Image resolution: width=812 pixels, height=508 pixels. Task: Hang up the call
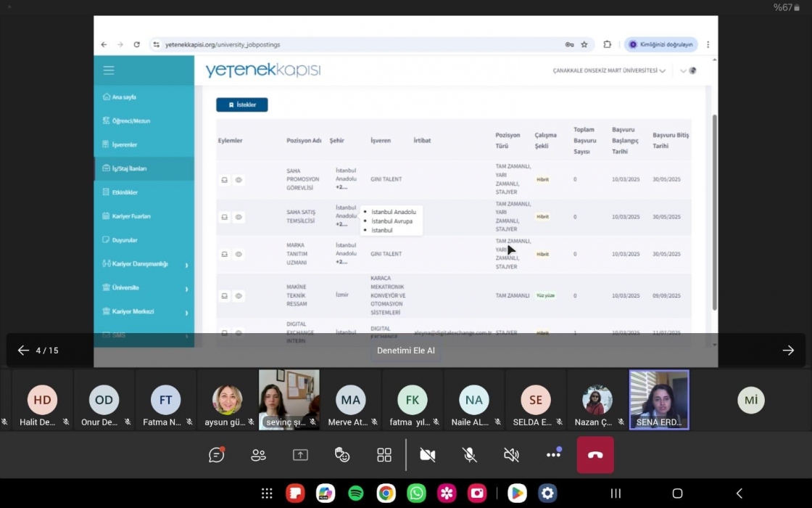[x=595, y=455]
